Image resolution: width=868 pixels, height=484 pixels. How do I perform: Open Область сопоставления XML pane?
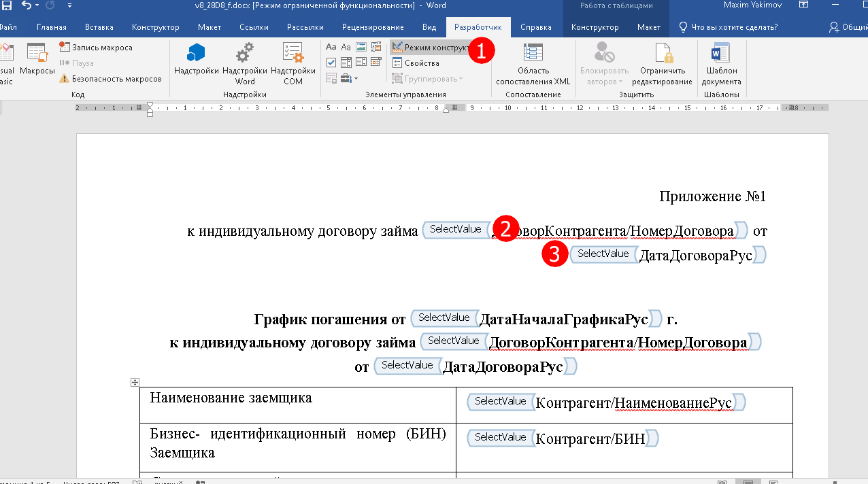533,63
